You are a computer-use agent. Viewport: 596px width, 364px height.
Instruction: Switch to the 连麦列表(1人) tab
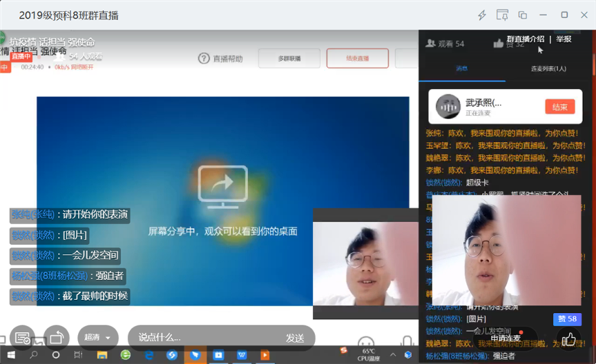(549, 69)
